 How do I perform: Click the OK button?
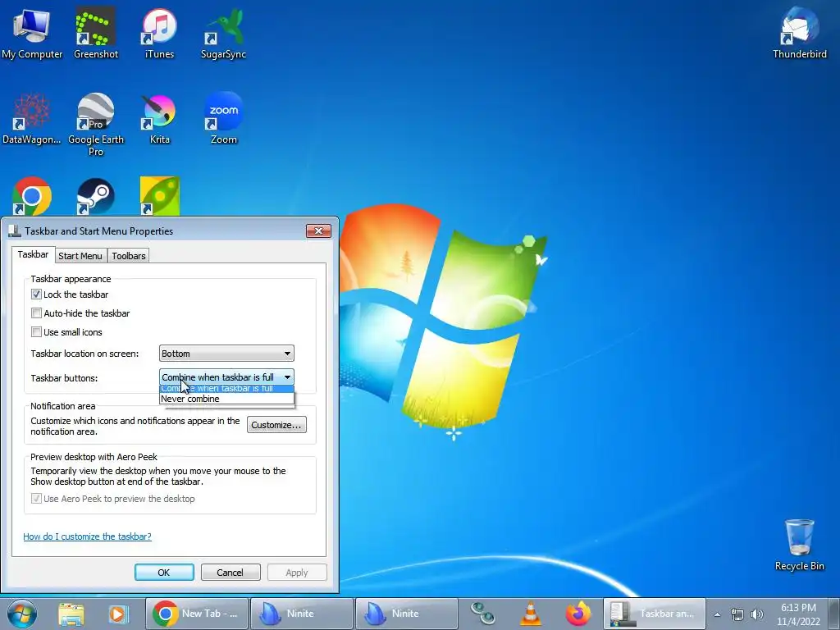pos(164,572)
